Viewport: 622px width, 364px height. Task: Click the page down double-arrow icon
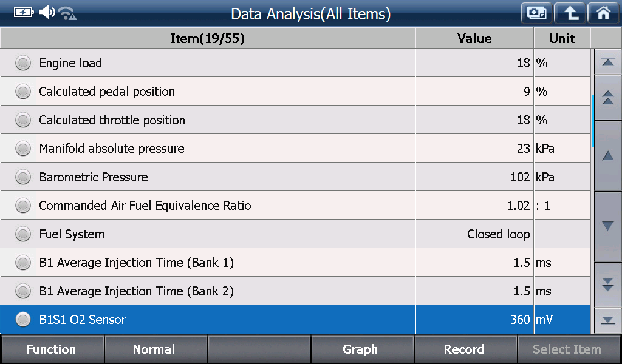point(607,285)
